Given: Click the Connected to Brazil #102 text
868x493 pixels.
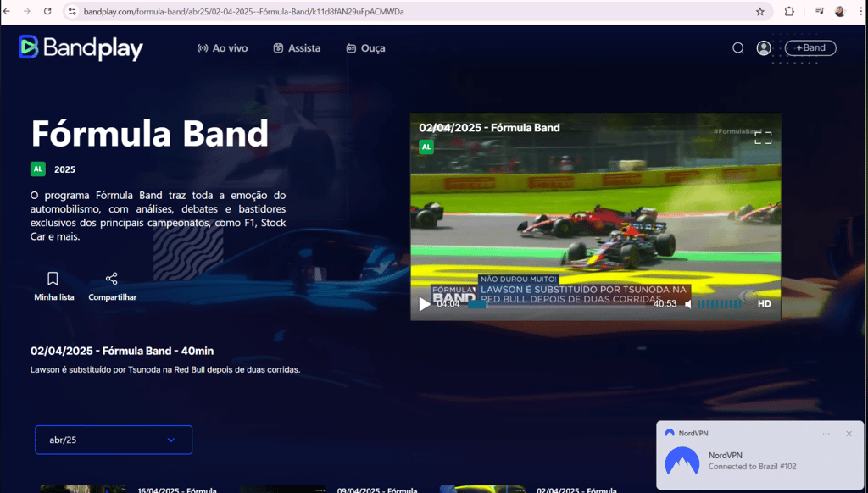Looking at the screenshot, I should (753, 467).
